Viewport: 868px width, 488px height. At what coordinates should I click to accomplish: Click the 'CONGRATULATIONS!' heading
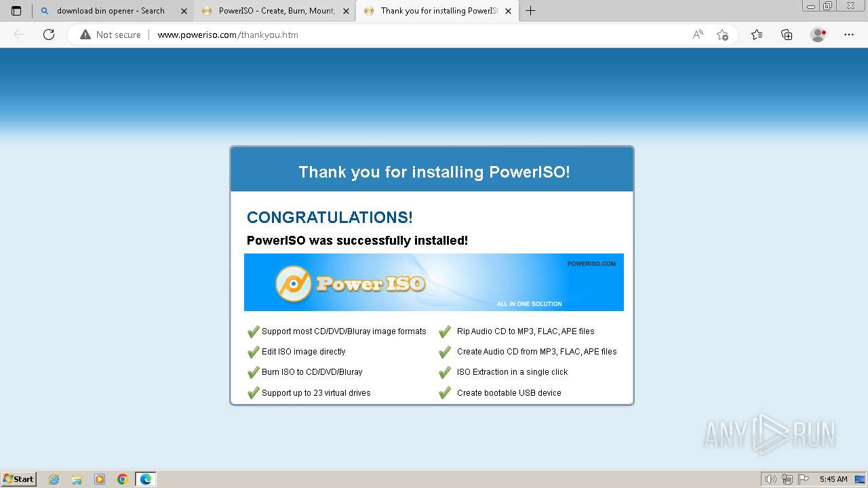[x=330, y=218]
